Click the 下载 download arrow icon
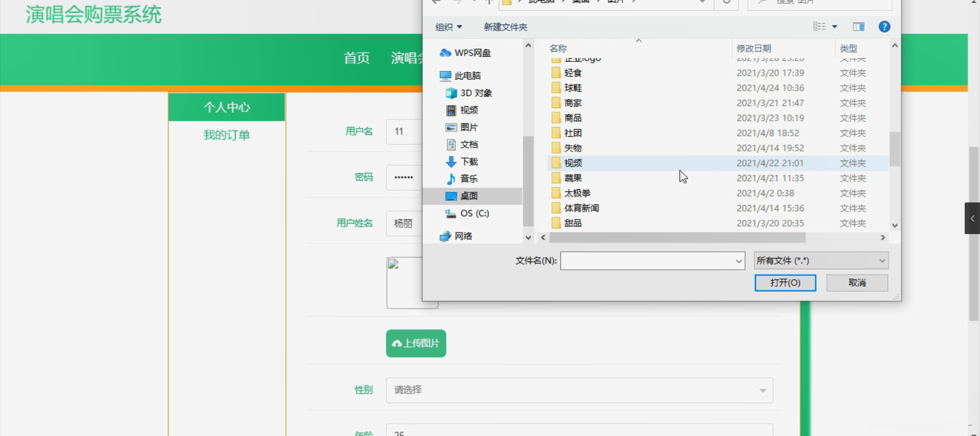This screenshot has height=436, width=980. (451, 162)
